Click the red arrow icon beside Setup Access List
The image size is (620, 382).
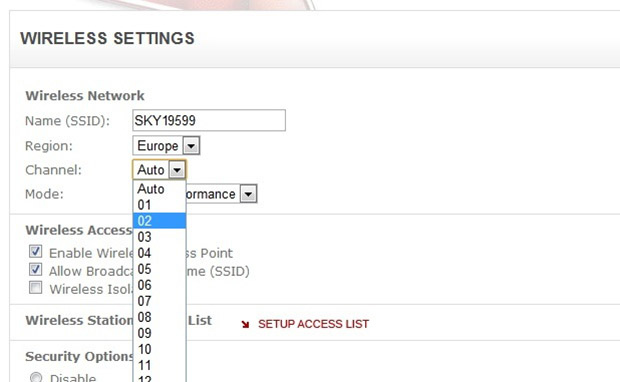point(245,324)
